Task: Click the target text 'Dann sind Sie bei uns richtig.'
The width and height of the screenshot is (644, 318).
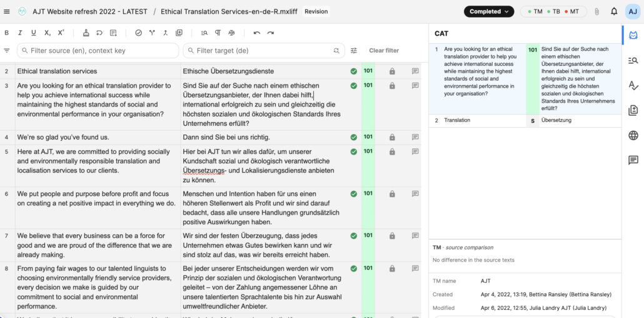Action: pyautogui.click(x=226, y=137)
